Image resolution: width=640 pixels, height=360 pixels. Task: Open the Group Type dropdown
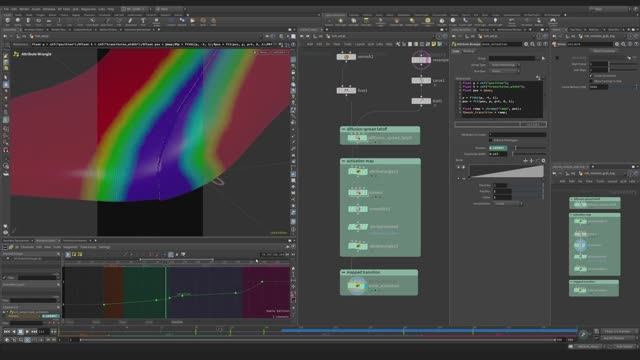pyautogui.click(x=504, y=65)
